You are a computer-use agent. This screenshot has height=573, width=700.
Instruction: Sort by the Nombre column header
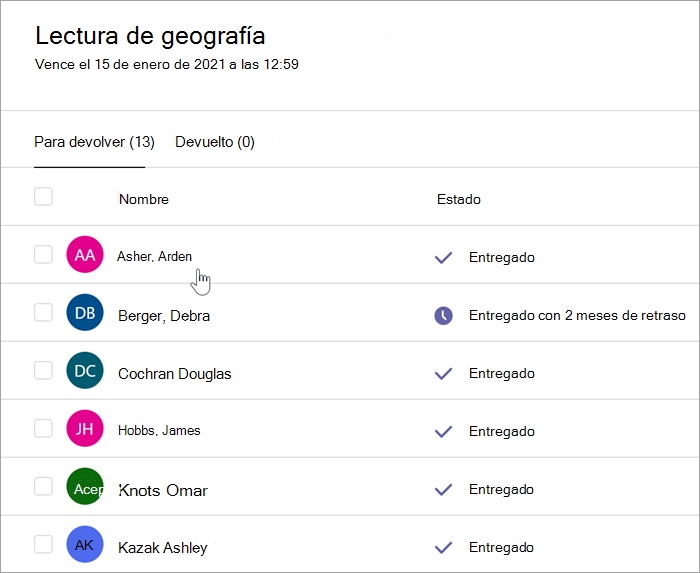(x=144, y=199)
